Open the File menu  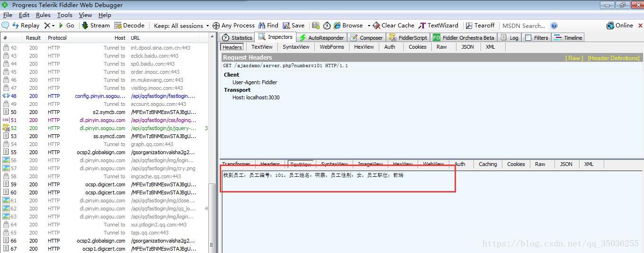pyautogui.click(x=8, y=15)
